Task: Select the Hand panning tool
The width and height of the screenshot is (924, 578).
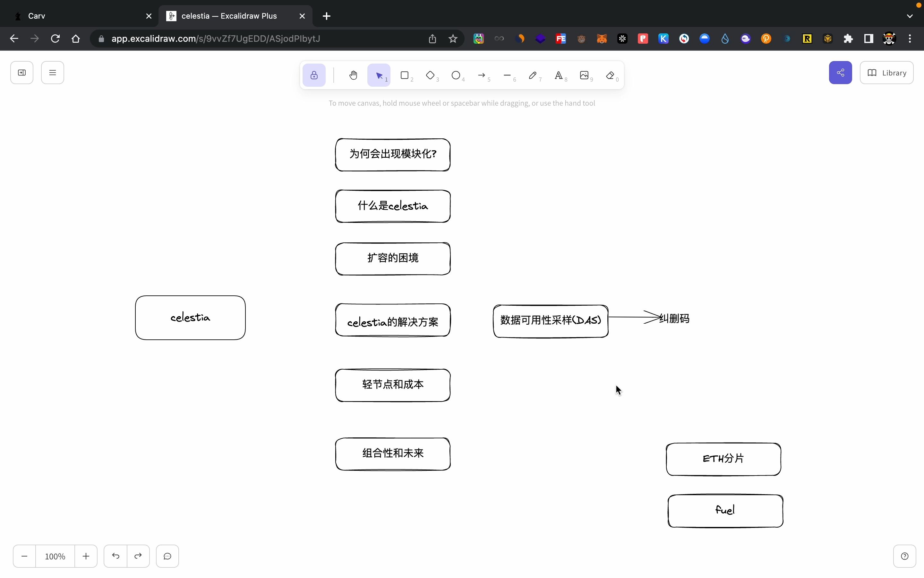Action: [353, 75]
